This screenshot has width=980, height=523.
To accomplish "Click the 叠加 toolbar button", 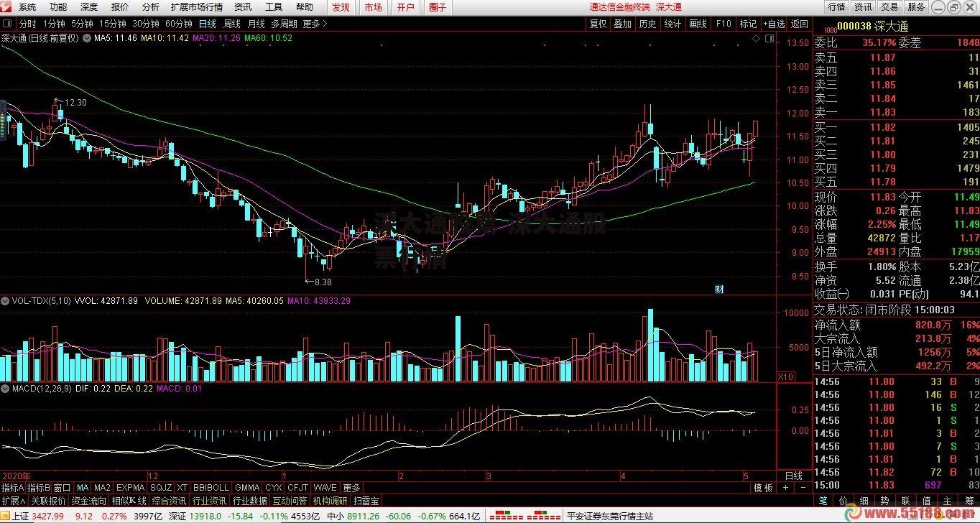I will (x=622, y=24).
